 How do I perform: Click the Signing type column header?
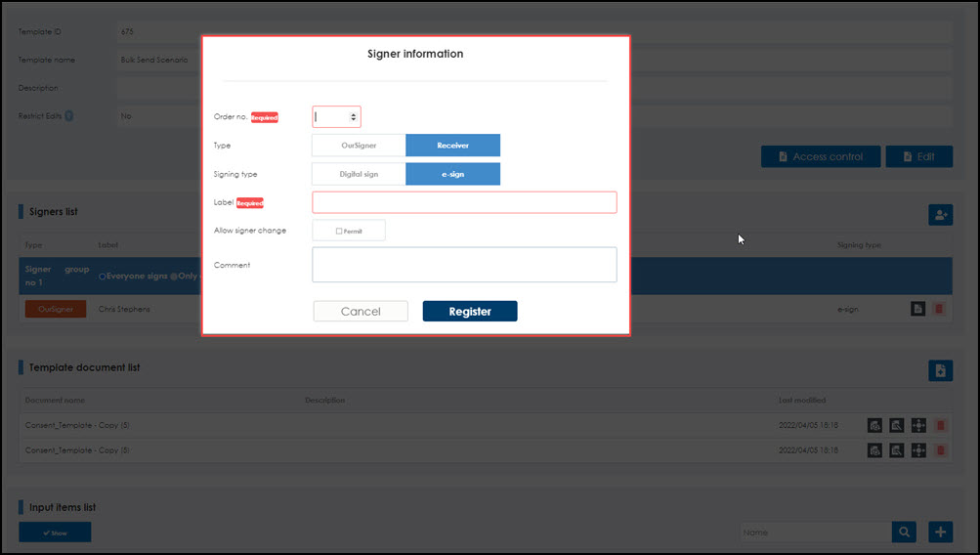click(x=859, y=245)
